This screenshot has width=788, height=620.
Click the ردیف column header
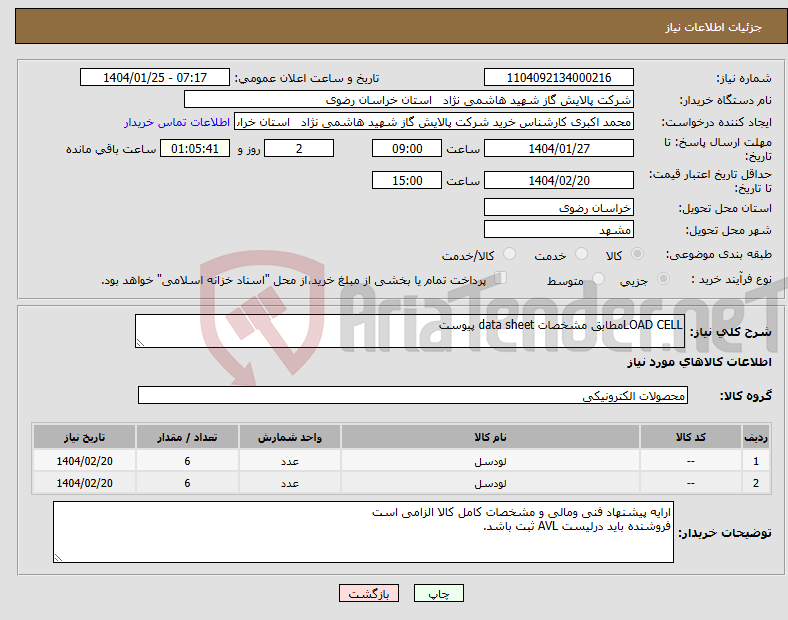pyautogui.click(x=756, y=437)
